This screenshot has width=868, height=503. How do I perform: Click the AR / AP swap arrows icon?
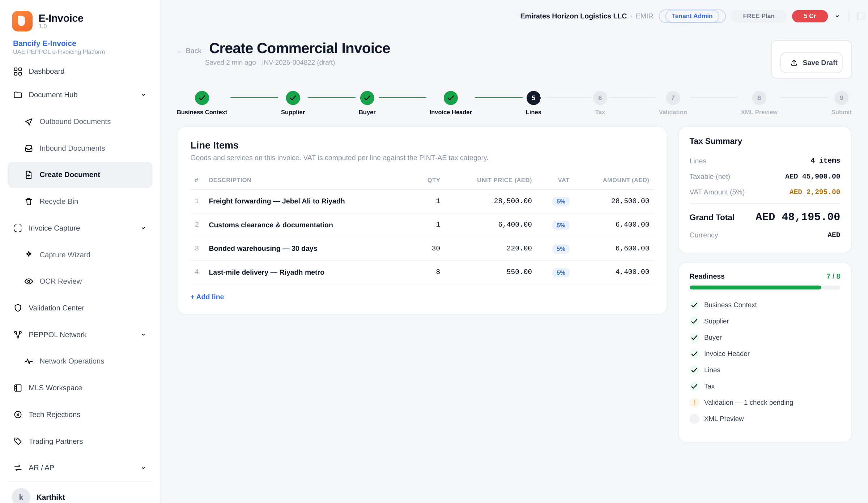tap(18, 468)
